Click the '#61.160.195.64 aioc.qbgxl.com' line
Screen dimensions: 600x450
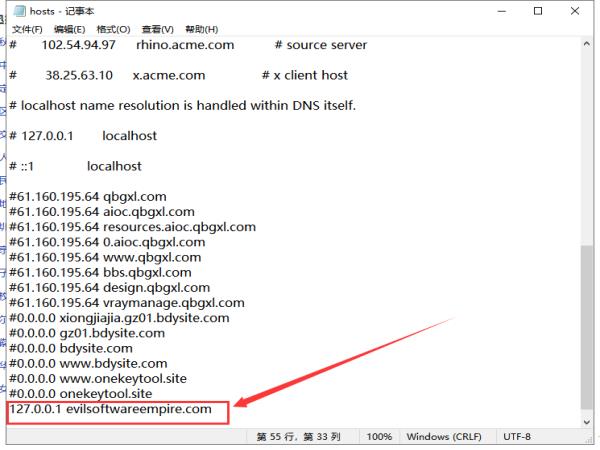coord(102,212)
